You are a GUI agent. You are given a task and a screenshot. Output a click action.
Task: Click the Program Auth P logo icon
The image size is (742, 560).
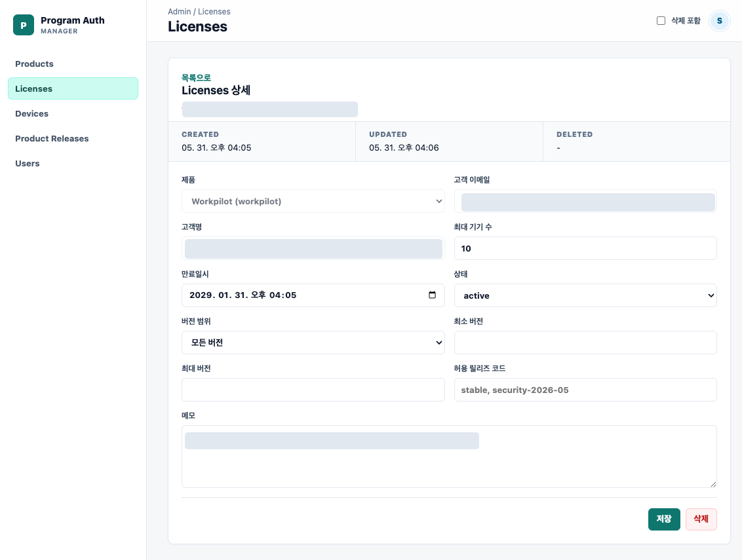pos(23,25)
